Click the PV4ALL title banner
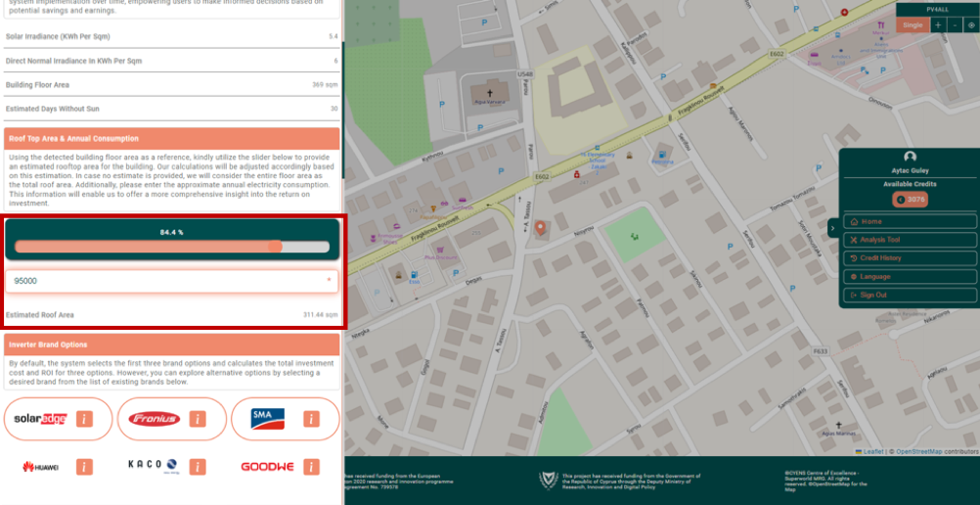The width and height of the screenshot is (980, 505). click(x=938, y=10)
